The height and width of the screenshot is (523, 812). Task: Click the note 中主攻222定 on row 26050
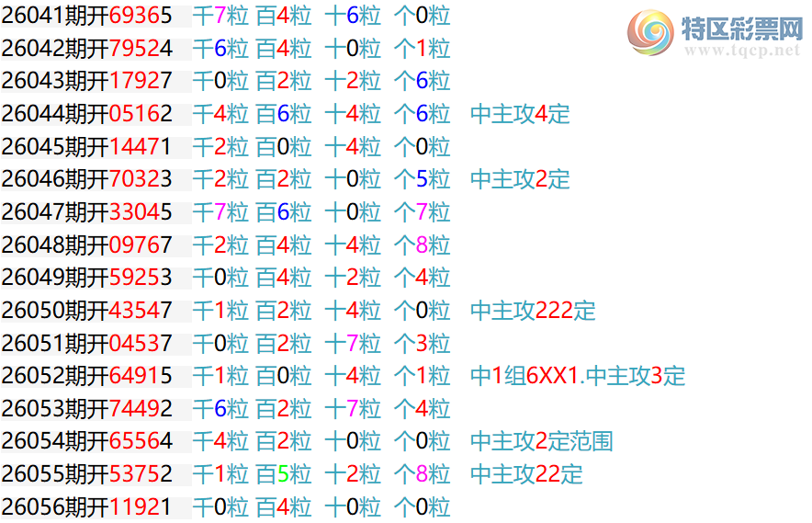533,311
